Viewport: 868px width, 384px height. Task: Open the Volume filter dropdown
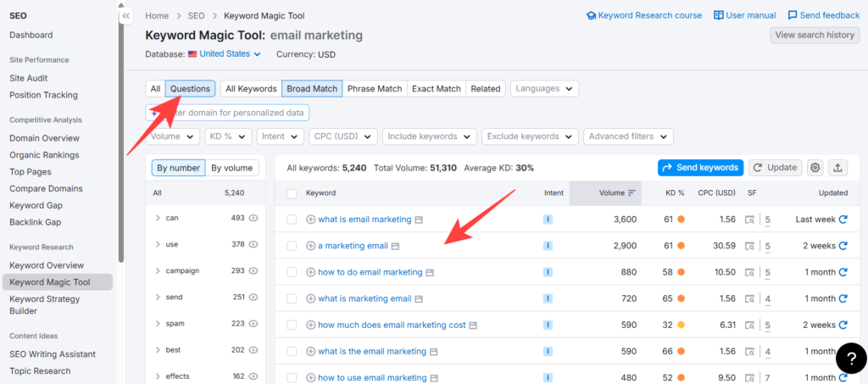[172, 136]
